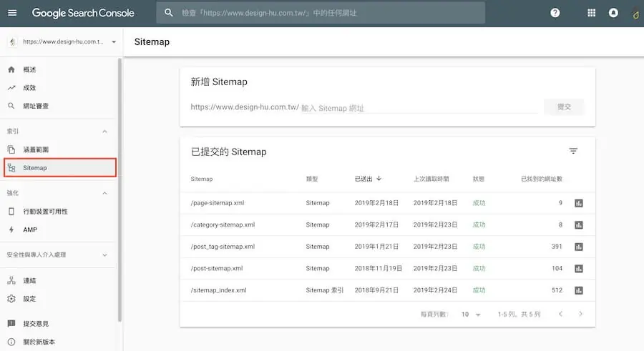Click the 輸入 Sitemap 網址 input field

point(419,107)
